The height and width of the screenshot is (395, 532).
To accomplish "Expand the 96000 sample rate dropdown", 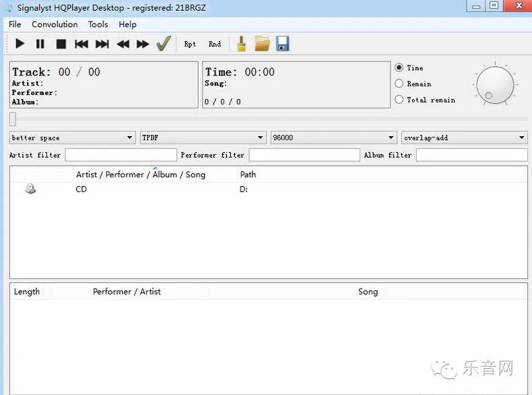I will pyautogui.click(x=333, y=138).
